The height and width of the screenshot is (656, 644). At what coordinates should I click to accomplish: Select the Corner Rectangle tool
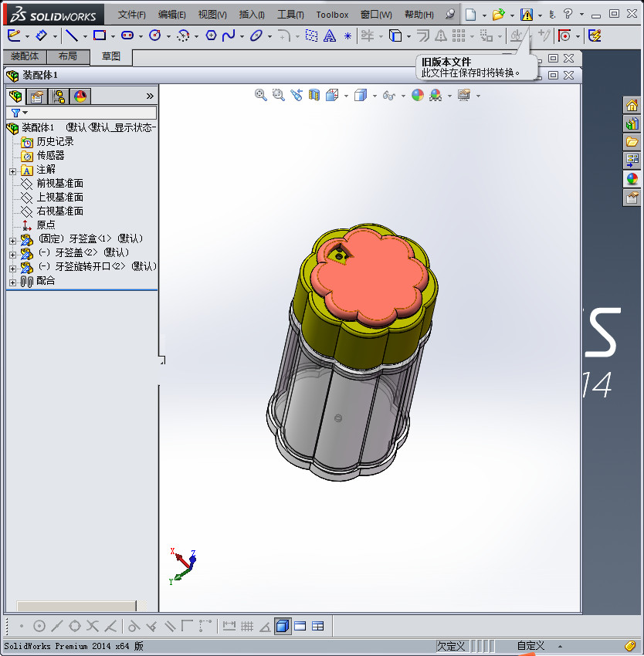click(100, 36)
